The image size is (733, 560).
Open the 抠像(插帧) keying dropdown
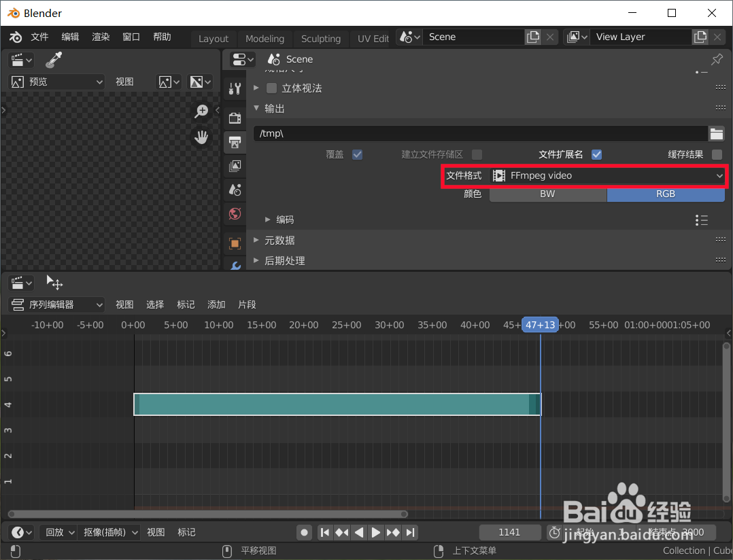pyautogui.click(x=108, y=532)
